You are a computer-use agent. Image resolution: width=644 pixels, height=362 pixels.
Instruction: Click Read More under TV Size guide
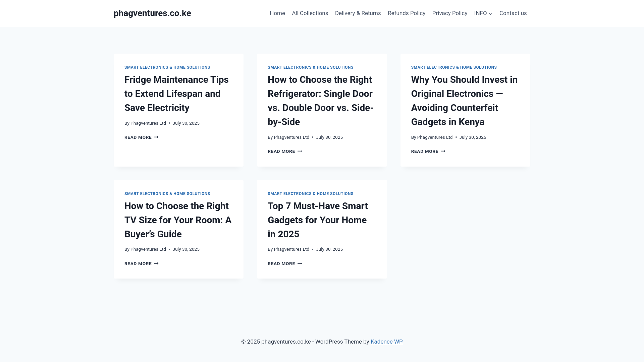(x=142, y=263)
